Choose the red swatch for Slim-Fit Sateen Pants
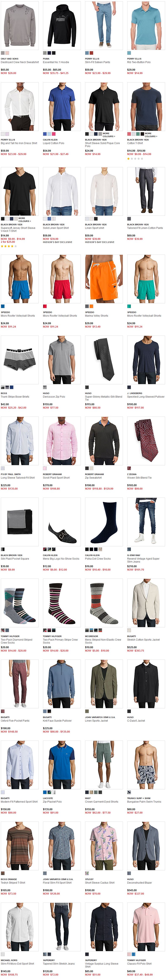The height and width of the screenshot is (980, 167). (91, 53)
